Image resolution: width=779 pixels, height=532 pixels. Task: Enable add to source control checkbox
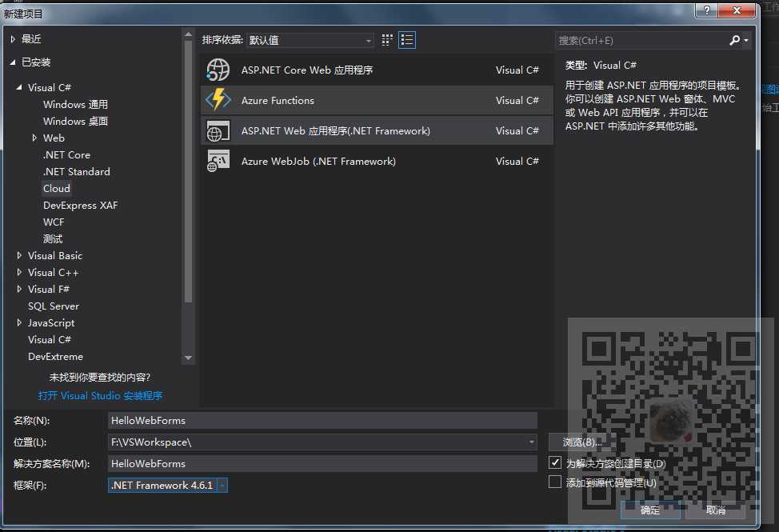click(555, 482)
